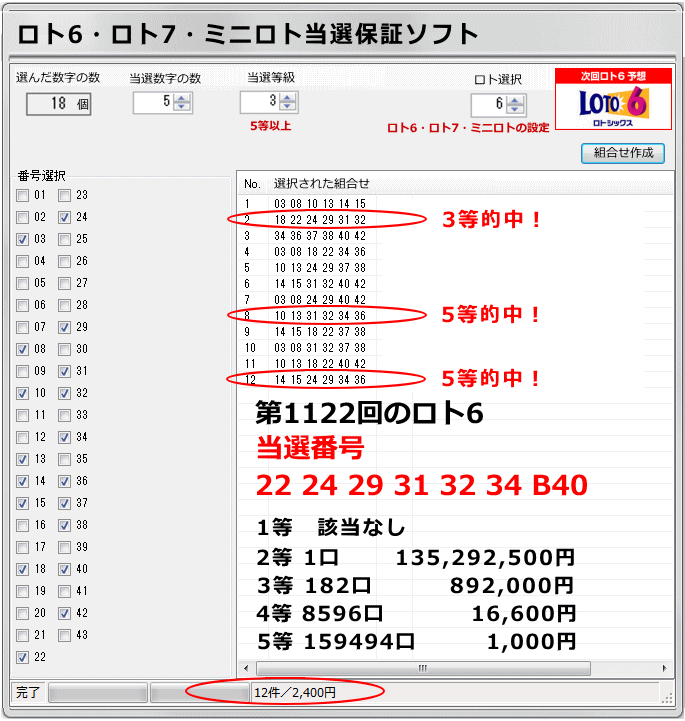The width and height of the screenshot is (685, 721).
Task: Decrease the 当選等級 spinner down arrow
Action: click(288, 106)
